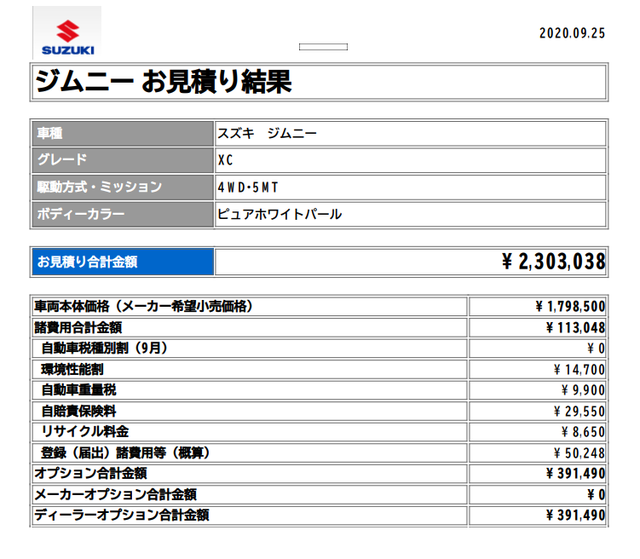Select ¥ 391,490 in ディーラーオプション row
The image size is (640, 559).
[x=576, y=515]
